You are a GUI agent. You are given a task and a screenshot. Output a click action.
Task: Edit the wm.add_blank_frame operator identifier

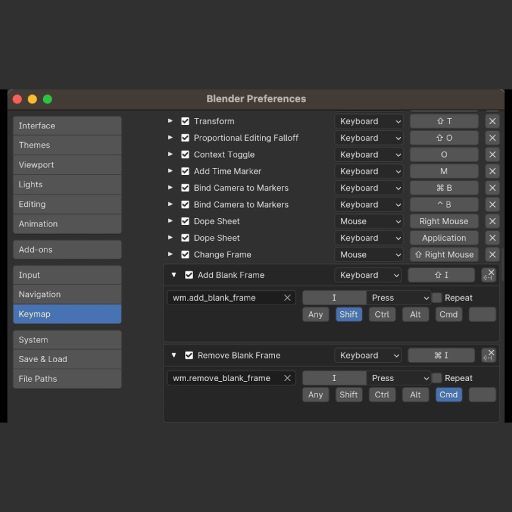[226, 298]
